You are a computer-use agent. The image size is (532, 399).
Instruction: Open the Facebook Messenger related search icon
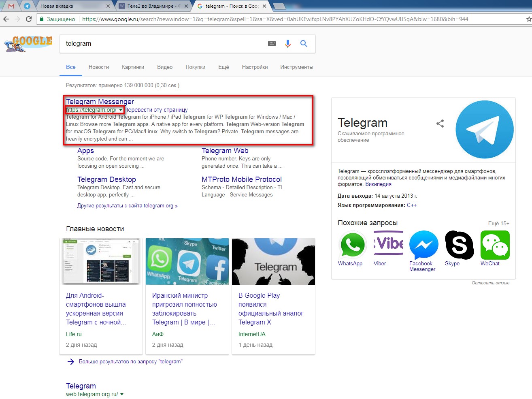423,245
